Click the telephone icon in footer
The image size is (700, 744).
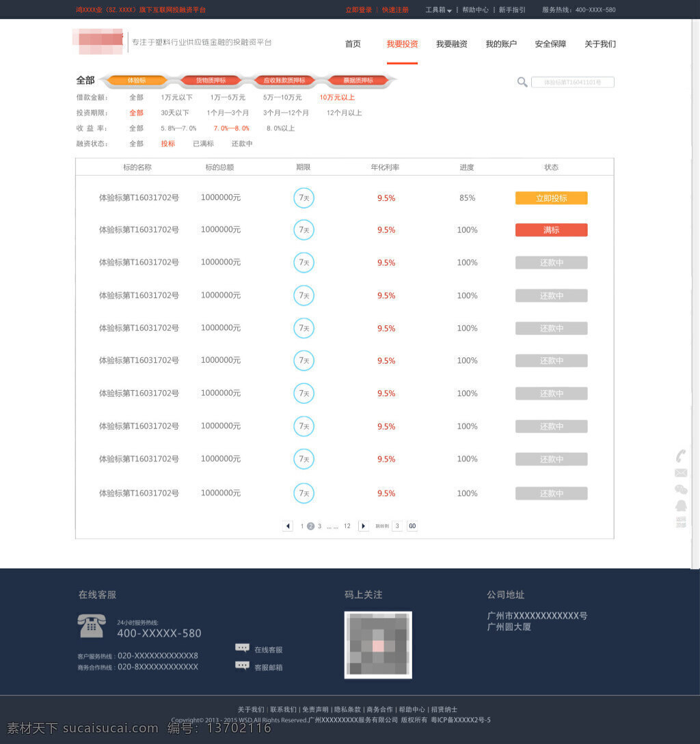(x=92, y=625)
